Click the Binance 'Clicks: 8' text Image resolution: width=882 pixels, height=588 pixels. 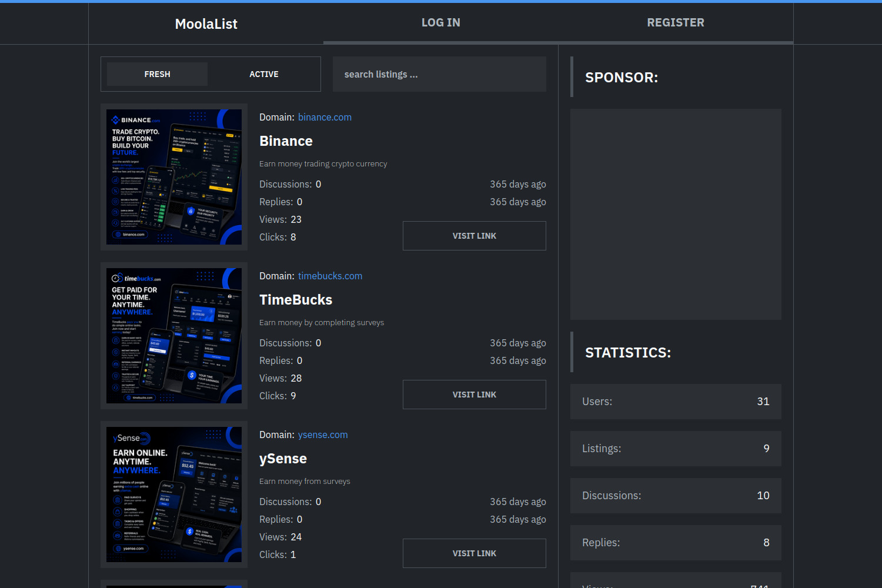[278, 237]
